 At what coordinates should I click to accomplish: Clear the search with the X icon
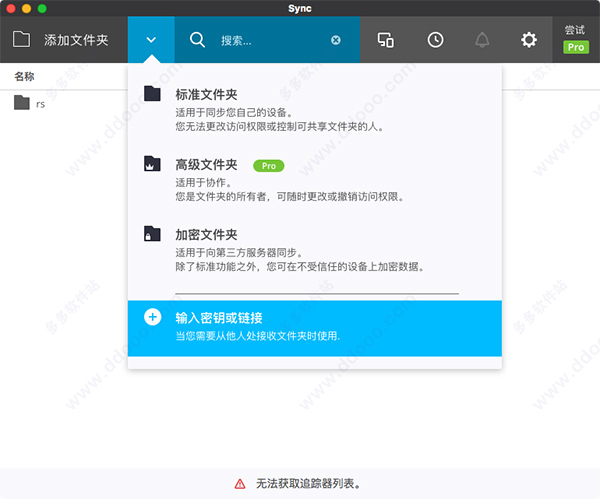[x=336, y=40]
